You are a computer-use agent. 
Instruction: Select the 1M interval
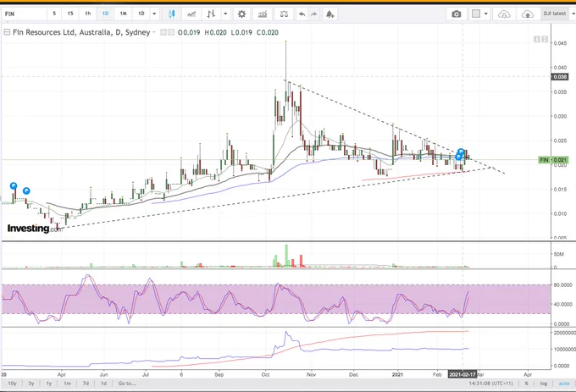(123, 14)
